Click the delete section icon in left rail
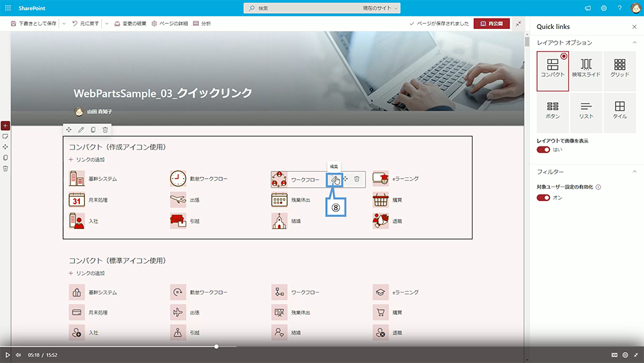Screen dimensions: 644x363 pyautogui.click(x=5, y=168)
